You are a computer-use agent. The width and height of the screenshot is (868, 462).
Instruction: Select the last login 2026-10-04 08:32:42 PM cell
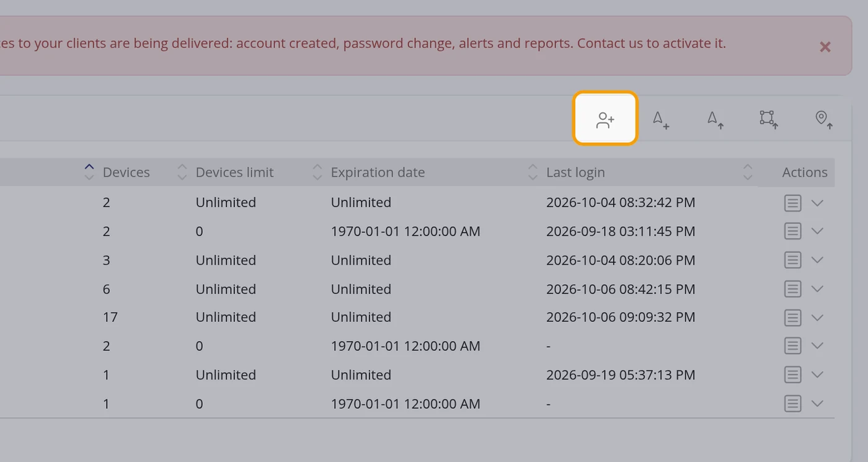pos(621,202)
